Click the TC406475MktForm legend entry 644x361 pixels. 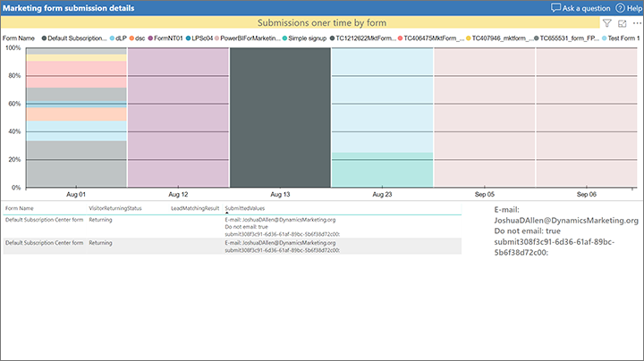431,38
